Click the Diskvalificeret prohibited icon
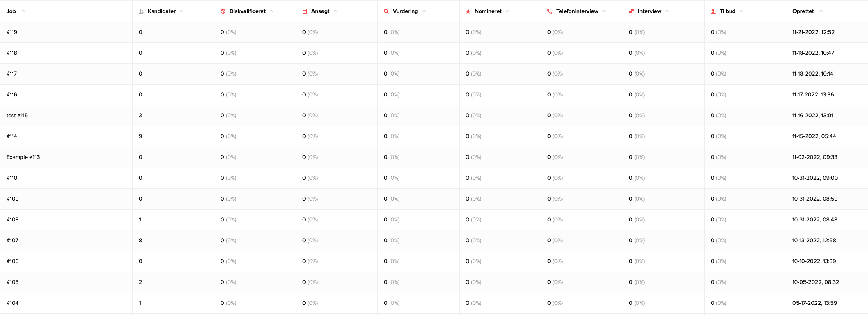 pyautogui.click(x=223, y=11)
